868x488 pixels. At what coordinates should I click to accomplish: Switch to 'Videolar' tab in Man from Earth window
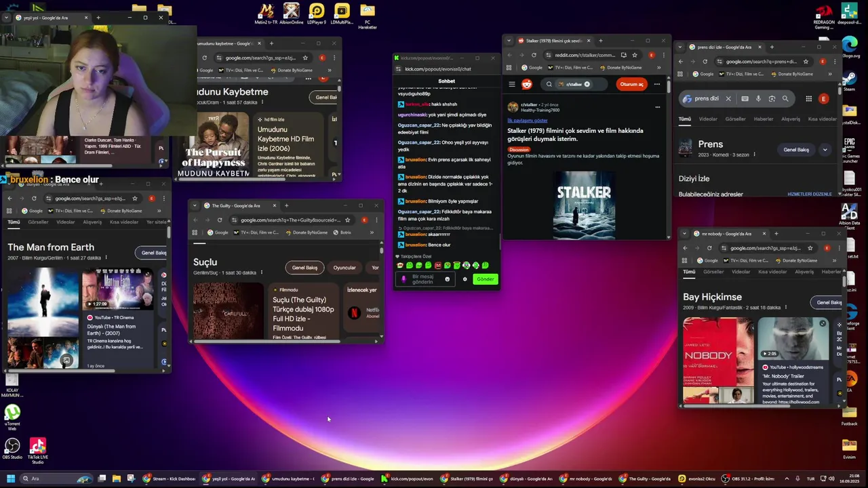coord(65,222)
